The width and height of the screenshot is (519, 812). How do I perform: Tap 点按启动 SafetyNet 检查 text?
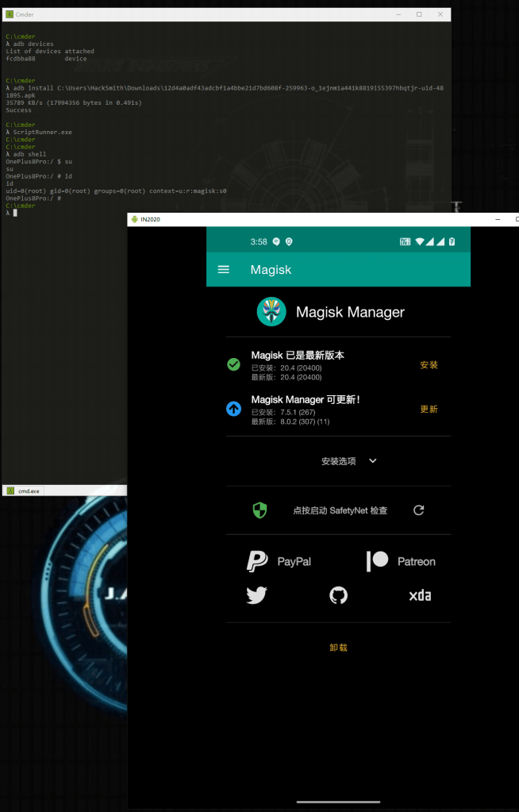click(340, 510)
